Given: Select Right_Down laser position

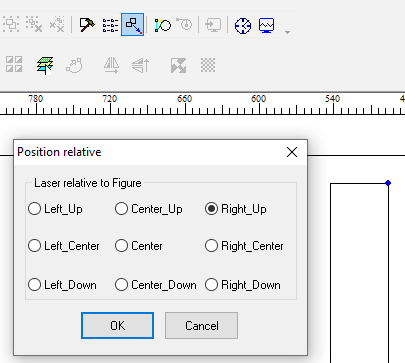Looking at the screenshot, I should [243, 285].
